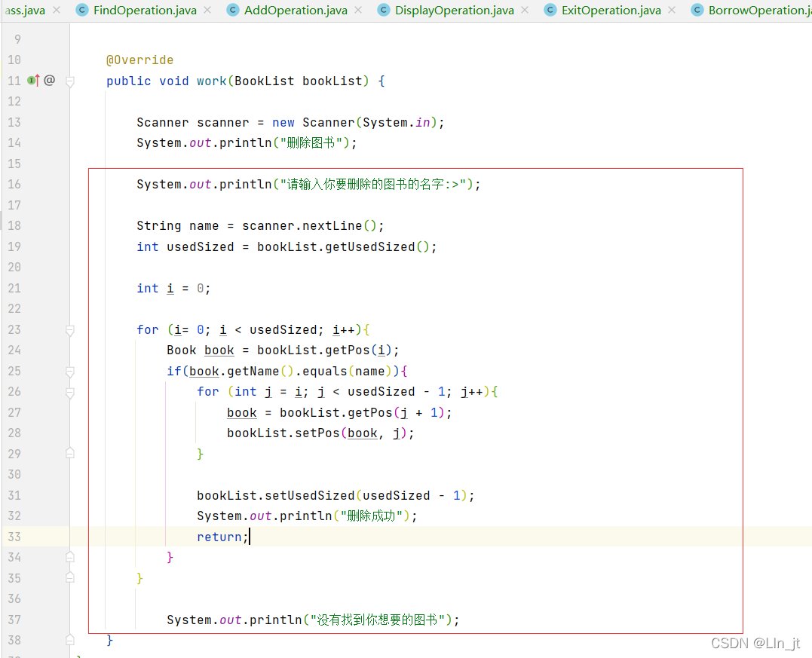Click 'bookList.setPos(book, j)' on line 28

pyautogui.click(x=317, y=433)
